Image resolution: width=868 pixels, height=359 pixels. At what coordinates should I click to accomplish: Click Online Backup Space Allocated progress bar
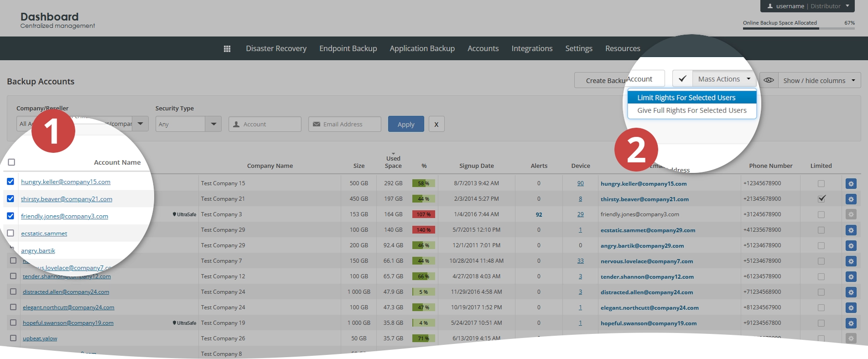799,28
